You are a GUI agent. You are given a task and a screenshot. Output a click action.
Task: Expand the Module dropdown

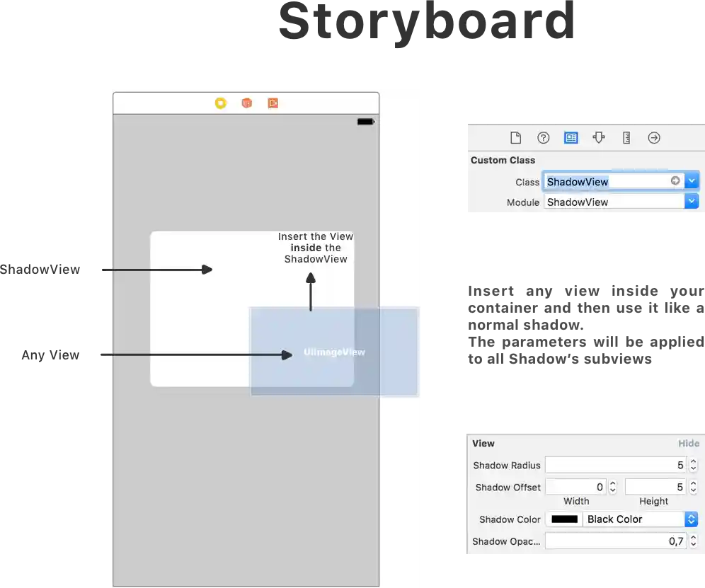pos(692,202)
